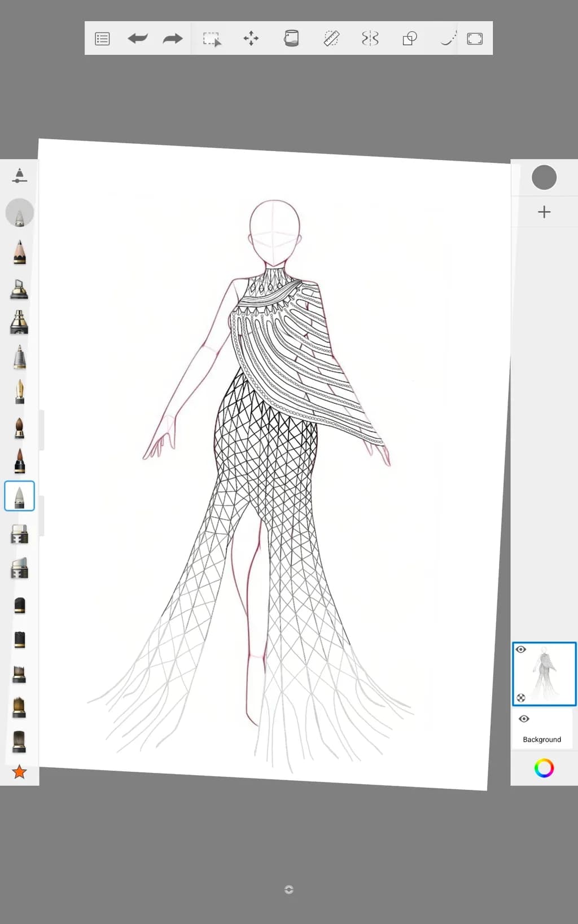Redo the last undone action
Viewport: 578px width, 924px height.
tap(172, 38)
